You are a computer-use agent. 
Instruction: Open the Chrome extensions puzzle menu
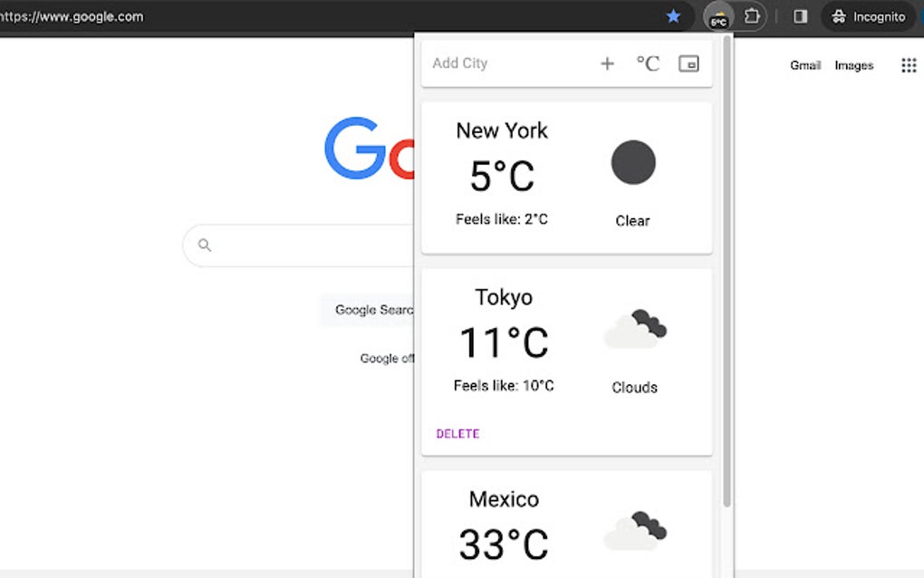click(751, 16)
